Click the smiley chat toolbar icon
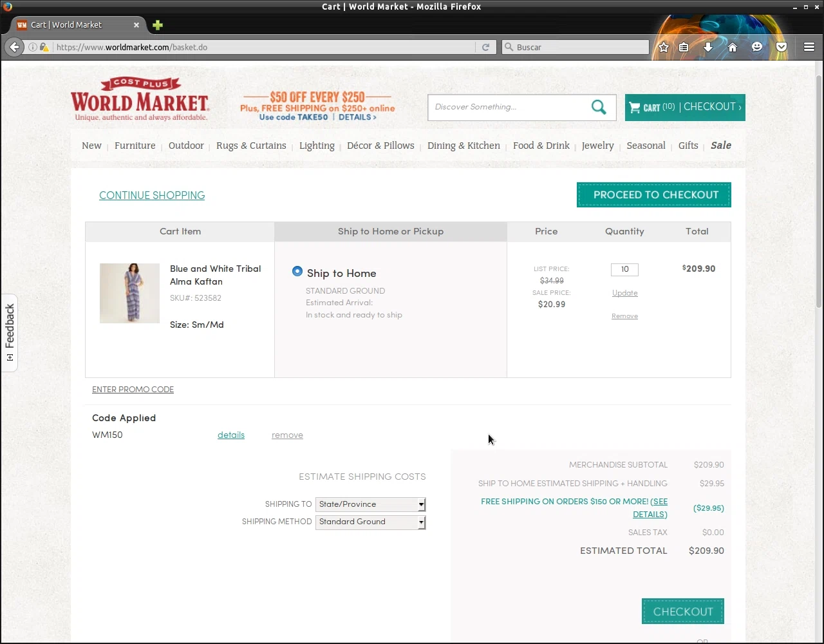 757,47
